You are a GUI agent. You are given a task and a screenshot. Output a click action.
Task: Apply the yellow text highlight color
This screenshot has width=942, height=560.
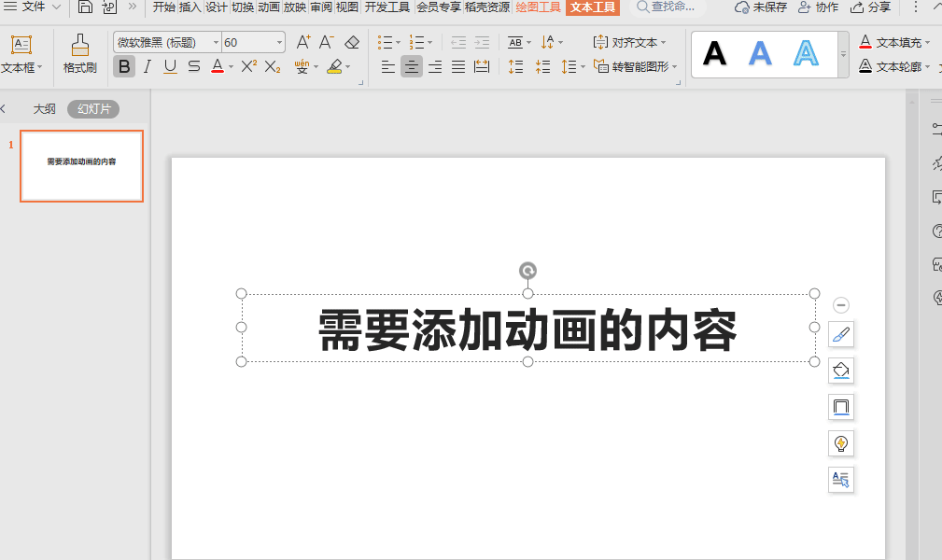click(334, 66)
